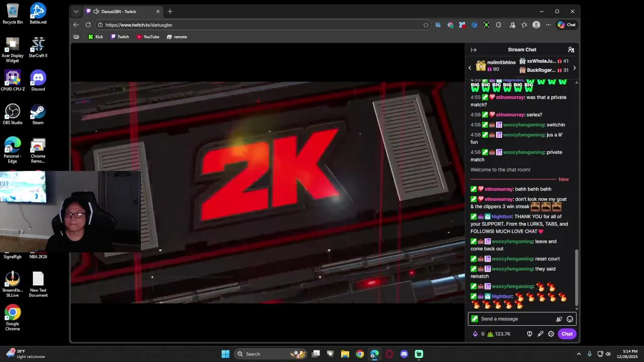
Task: Open the browser extensions puzzle icon
Action: [x=499, y=25]
